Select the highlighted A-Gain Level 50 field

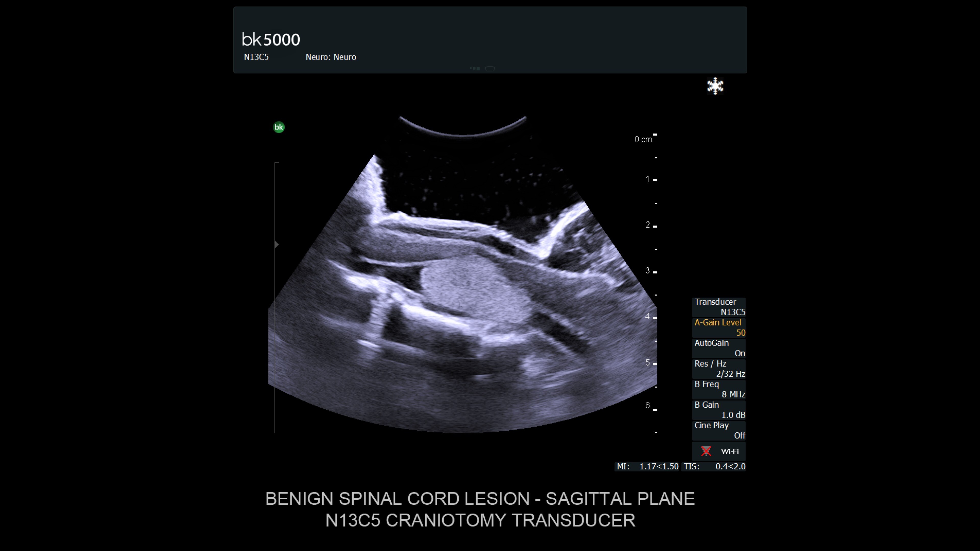(x=719, y=327)
